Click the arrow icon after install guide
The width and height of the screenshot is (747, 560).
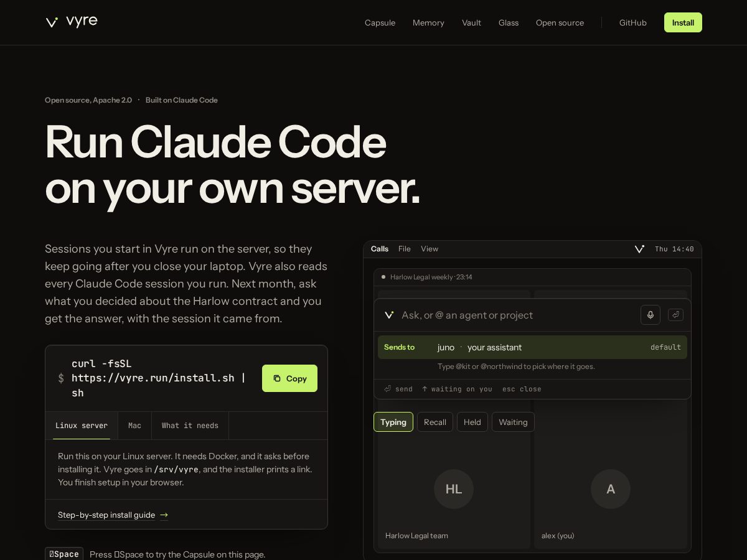click(164, 515)
